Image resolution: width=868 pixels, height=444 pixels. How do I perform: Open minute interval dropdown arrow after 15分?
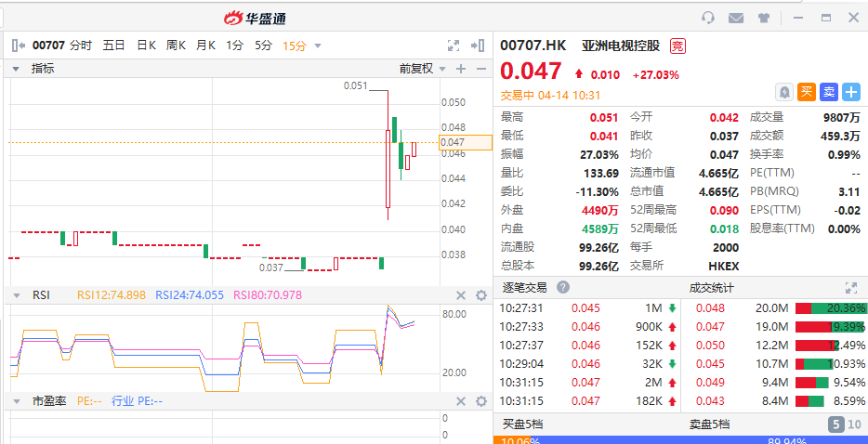[318, 46]
